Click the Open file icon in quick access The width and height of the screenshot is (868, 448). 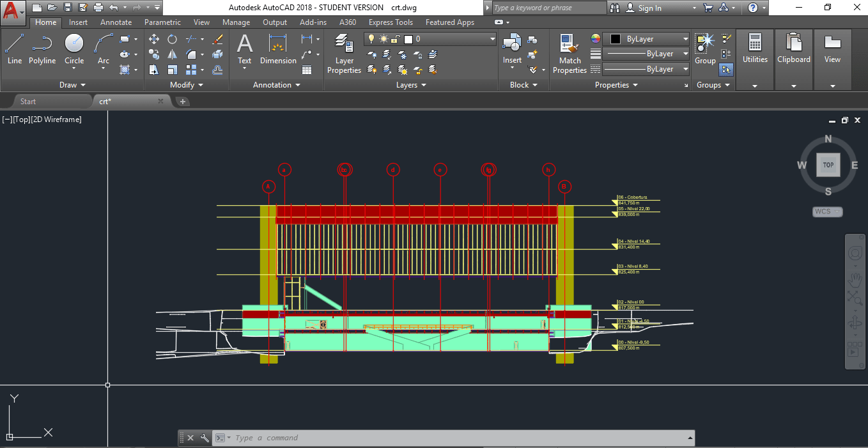tap(52, 8)
